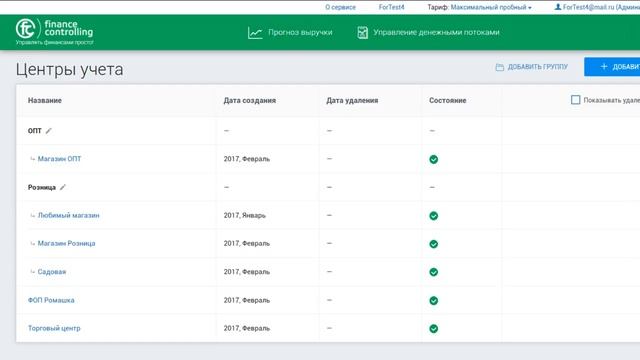640x360 pixels.
Task: Click the blue ДОБАВИТЬ button
Action: click(x=612, y=67)
